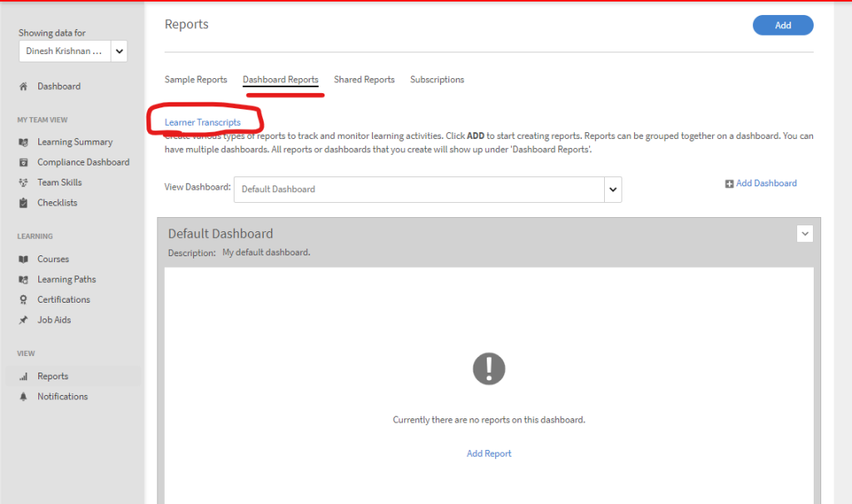852x504 pixels.
Task: Click the Add Report link
Action: click(489, 453)
